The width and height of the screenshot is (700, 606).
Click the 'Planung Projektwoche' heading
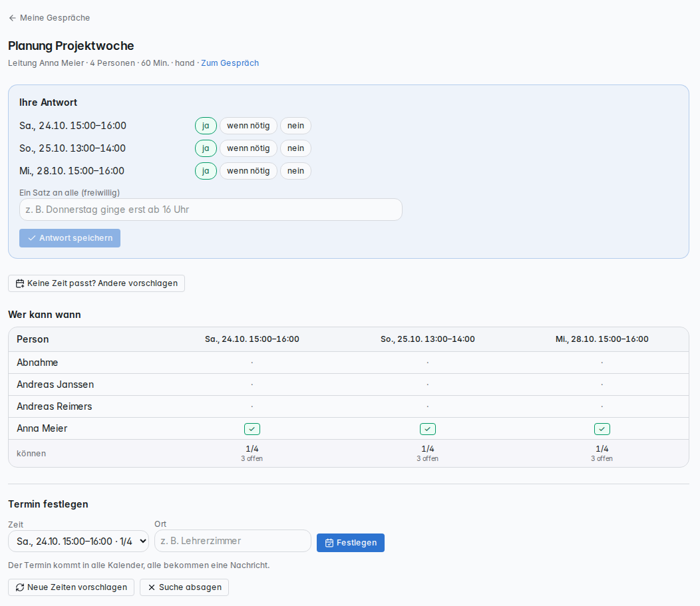click(x=71, y=46)
